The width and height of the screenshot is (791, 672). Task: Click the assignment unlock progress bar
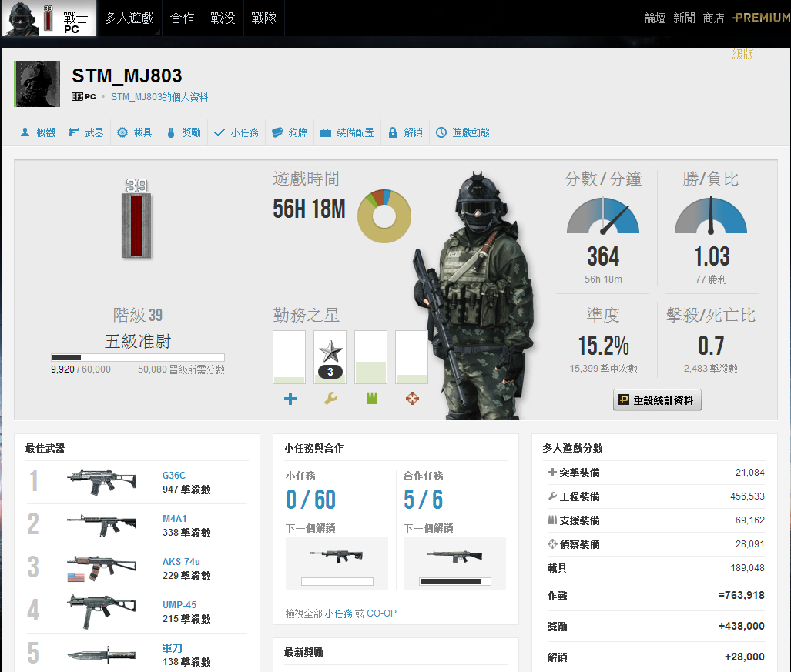tap(337, 582)
